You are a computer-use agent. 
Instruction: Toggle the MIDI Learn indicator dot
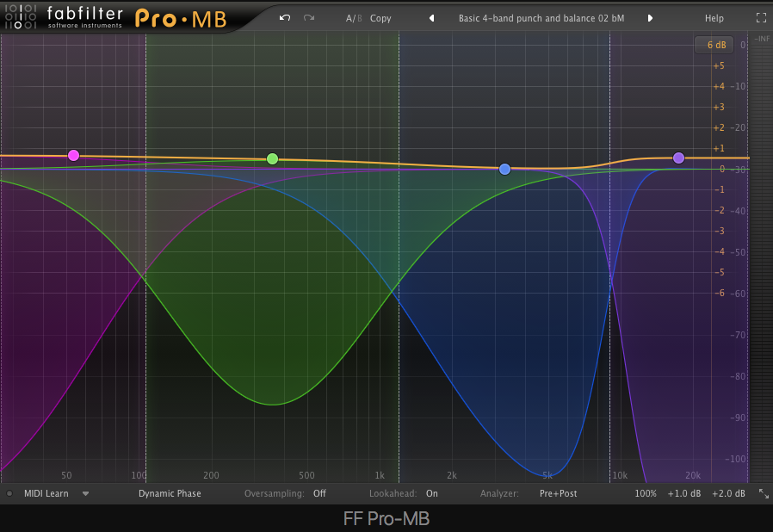[9, 493]
